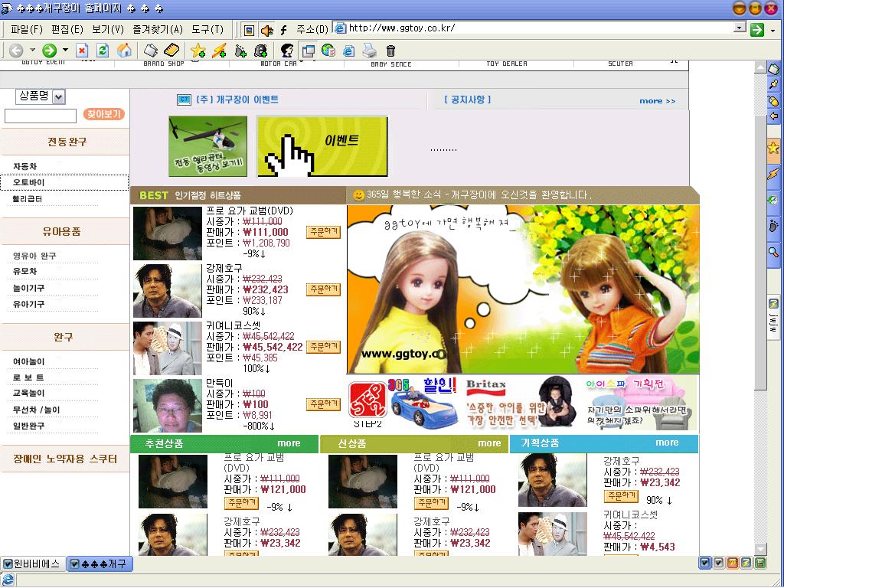Stop page loading with red X icon
This screenshot has height=588, width=882.
pyautogui.click(x=82, y=51)
